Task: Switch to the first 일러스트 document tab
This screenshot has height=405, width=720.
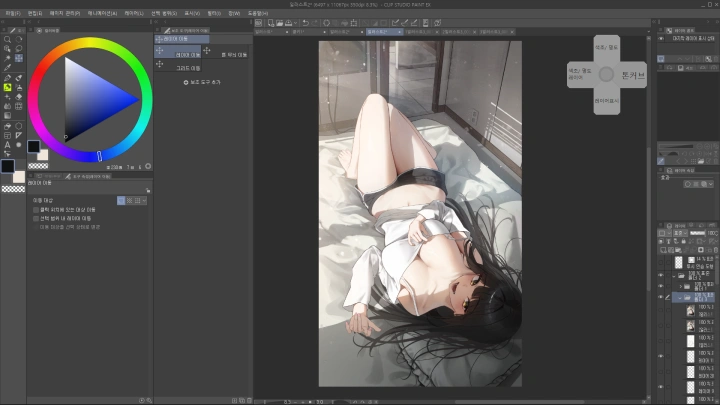Action: coord(271,32)
